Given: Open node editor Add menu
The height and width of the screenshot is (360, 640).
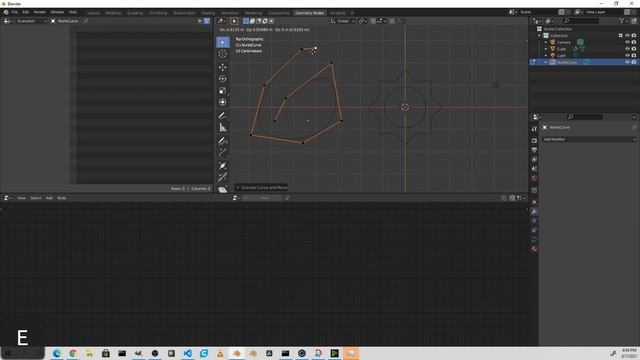Looking at the screenshot, I should click(x=49, y=198).
